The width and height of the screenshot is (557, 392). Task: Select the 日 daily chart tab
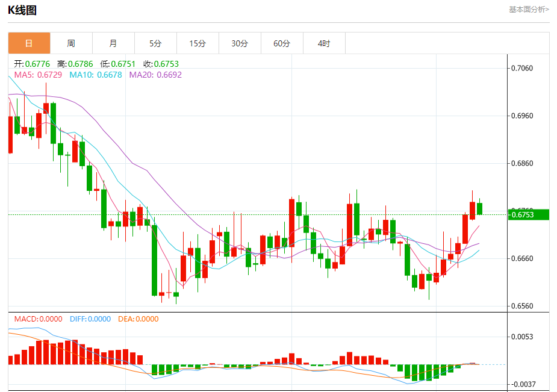(x=29, y=43)
